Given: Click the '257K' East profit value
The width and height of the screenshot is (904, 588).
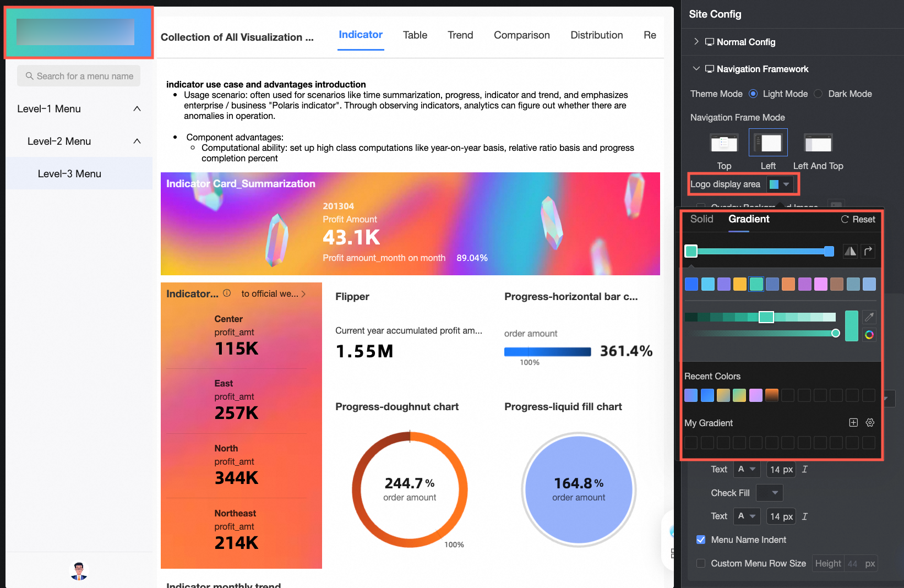Looking at the screenshot, I should (x=237, y=413).
